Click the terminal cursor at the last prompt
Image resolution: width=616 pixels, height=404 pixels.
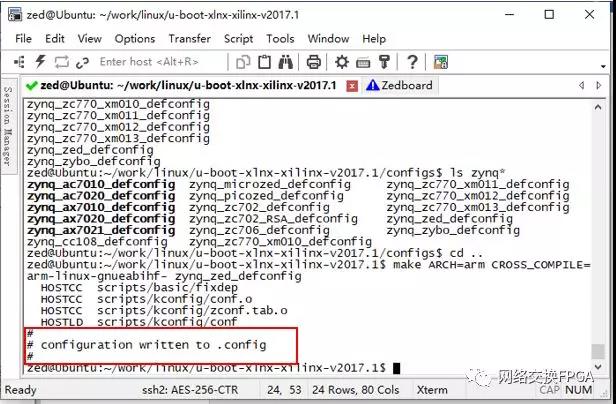(x=396, y=368)
